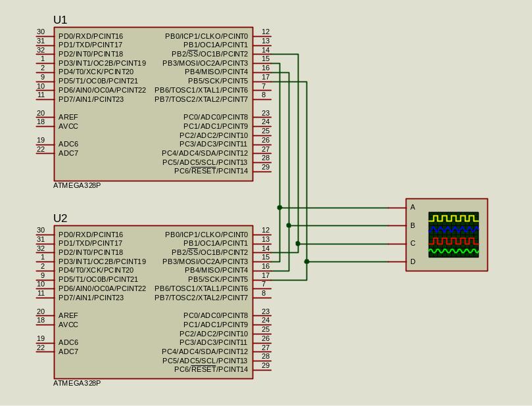
Task: Click U1 ADC6 pin label
Action: pyautogui.click(x=68, y=144)
